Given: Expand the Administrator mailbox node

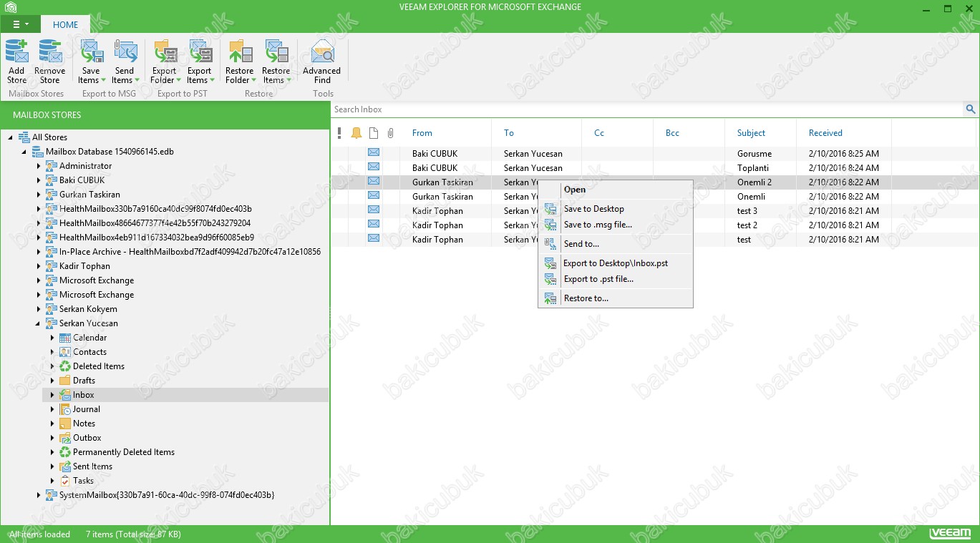Looking at the screenshot, I should [x=39, y=166].
